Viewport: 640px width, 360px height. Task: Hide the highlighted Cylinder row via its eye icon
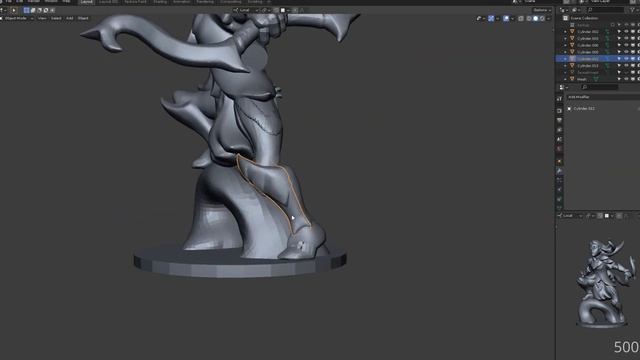[626, 59]
